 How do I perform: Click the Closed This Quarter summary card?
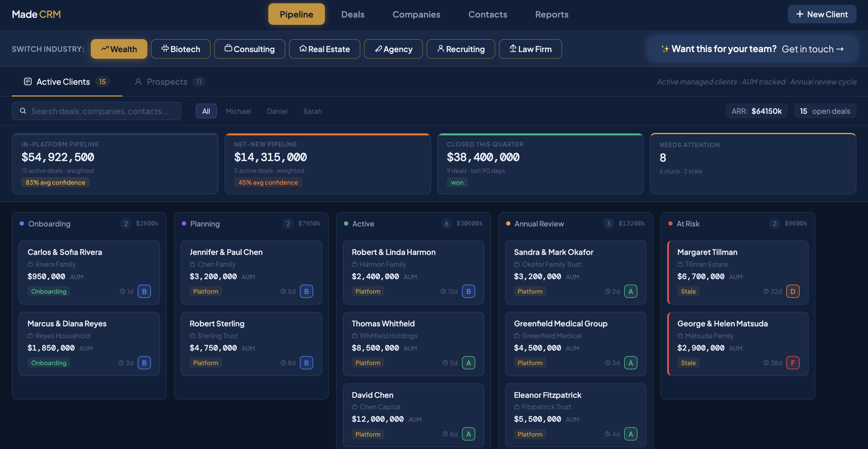pos(540,163)
